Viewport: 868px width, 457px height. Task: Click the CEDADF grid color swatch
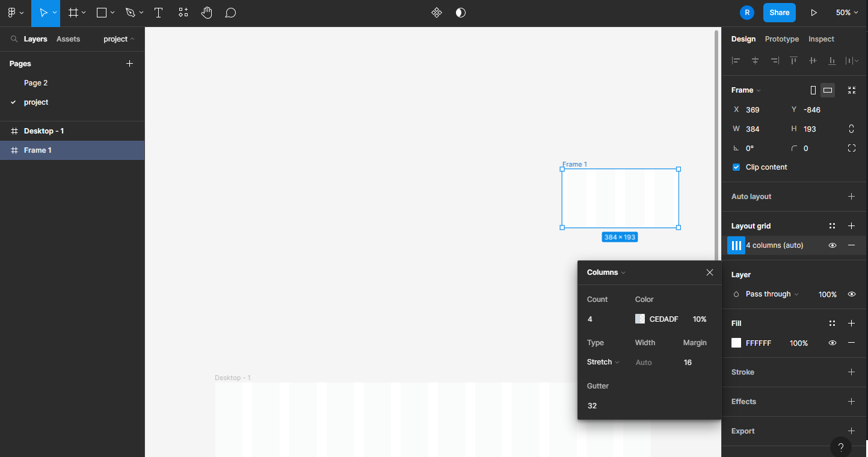(640, 319)
